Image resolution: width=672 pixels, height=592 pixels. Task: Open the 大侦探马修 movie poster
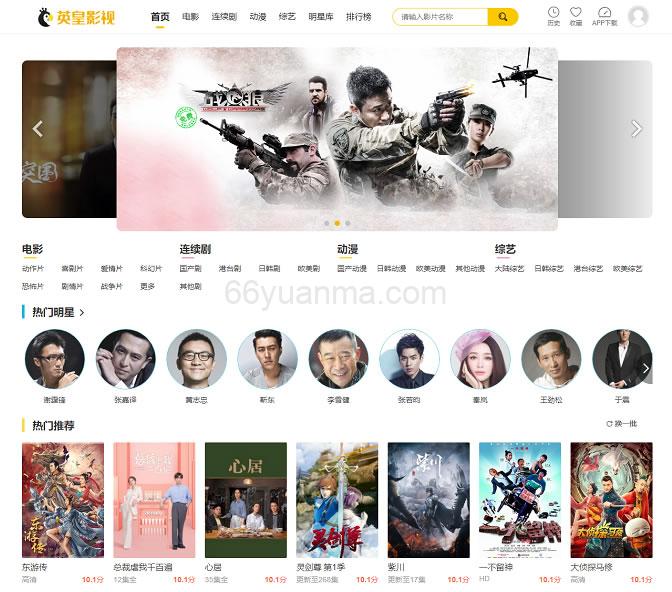tap(612, 500)
